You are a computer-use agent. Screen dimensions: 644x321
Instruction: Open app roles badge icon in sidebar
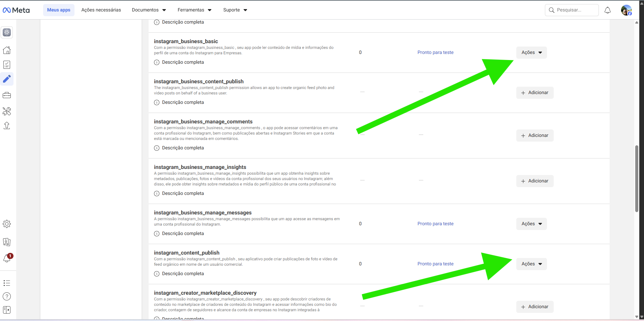(7, 242)
